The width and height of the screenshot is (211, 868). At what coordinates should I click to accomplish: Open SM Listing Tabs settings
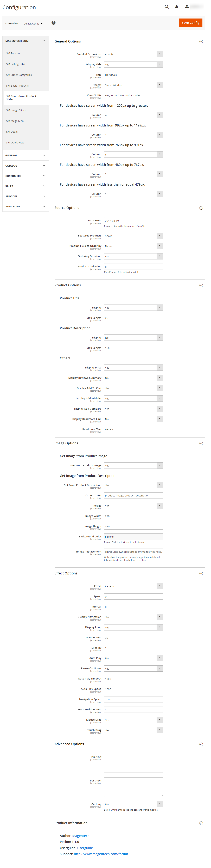point(15,64)
